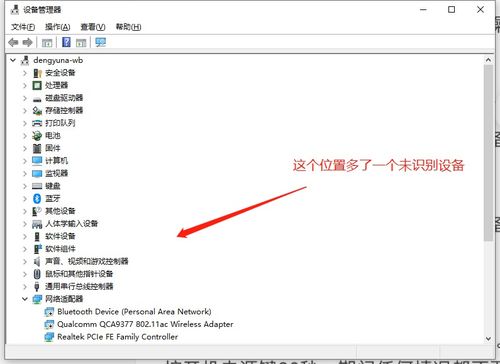Click the vertical scrollbar down arrow
This screenshot has height=364, width=500.
coord(488,339)
